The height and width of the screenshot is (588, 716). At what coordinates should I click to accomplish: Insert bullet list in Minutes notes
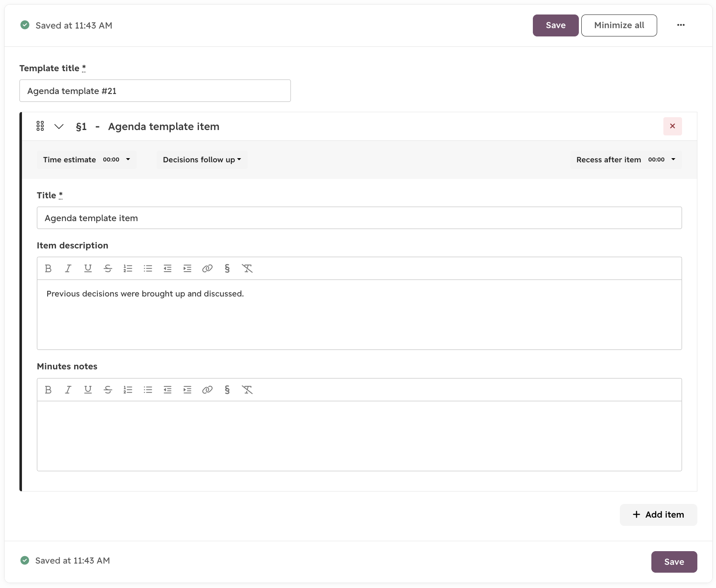pos(148,390)
